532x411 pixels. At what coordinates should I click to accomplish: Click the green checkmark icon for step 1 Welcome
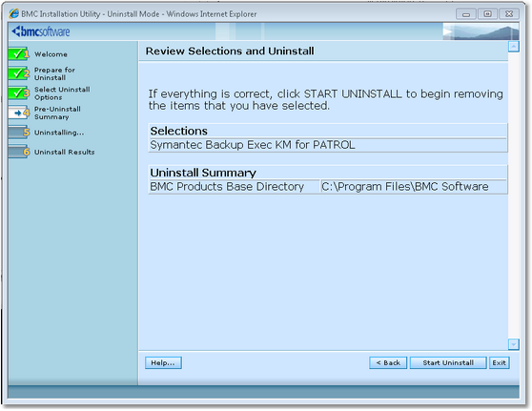pos(19,53)
